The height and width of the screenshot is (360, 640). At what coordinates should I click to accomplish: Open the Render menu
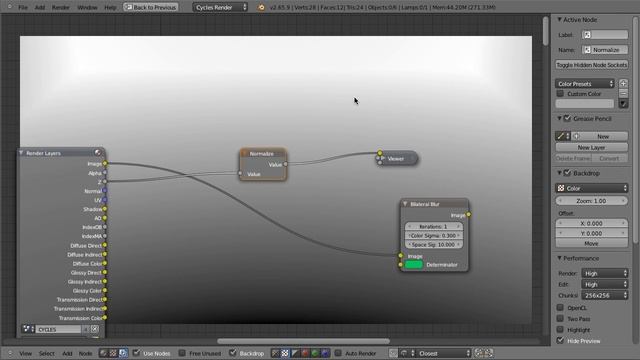[x=60, y=7]
